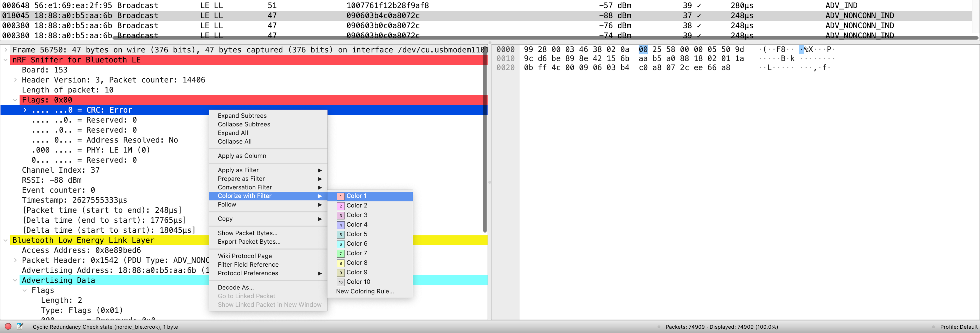
Task: Expand the Header Version packet counter row
Action: click(16, 80)
